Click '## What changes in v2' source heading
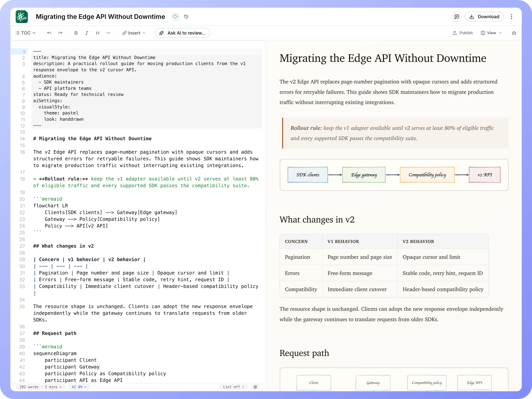Image resolution: width=532 pixels, height=399 pixels. 63,246
